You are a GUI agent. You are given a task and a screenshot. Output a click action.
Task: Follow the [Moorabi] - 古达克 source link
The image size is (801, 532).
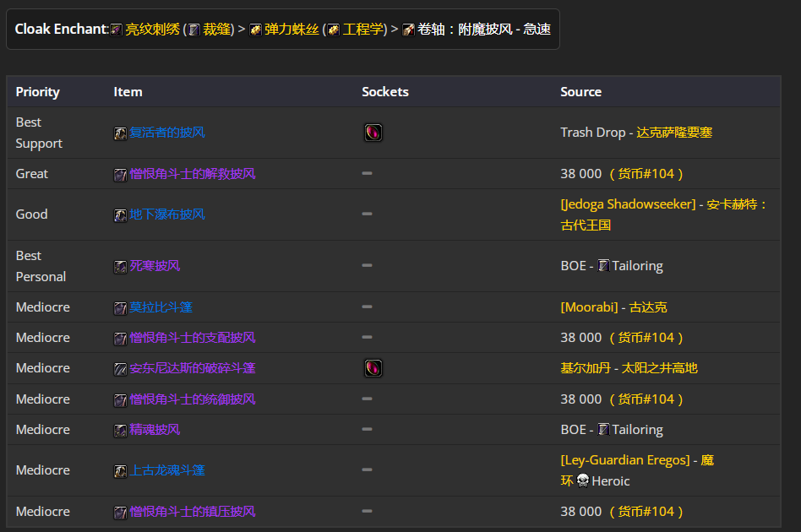click(613, 307)
